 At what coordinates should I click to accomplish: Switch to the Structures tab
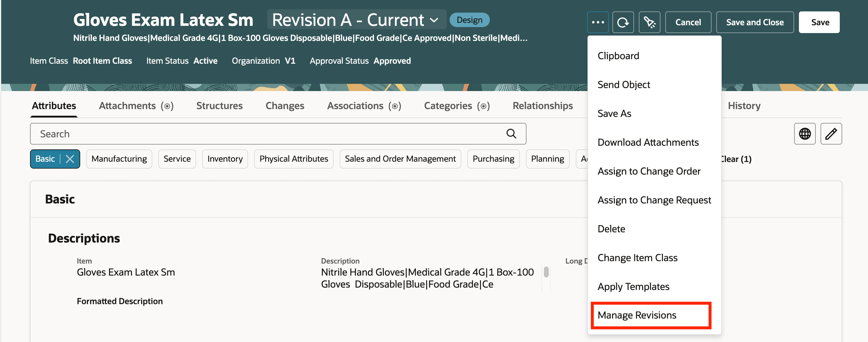point(219,105)
